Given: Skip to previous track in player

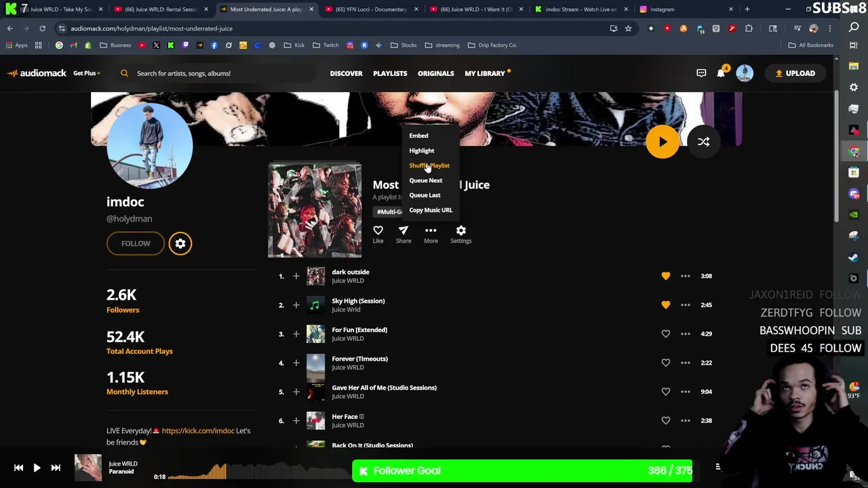Looking at the screenshot, I should click(18, 468).
